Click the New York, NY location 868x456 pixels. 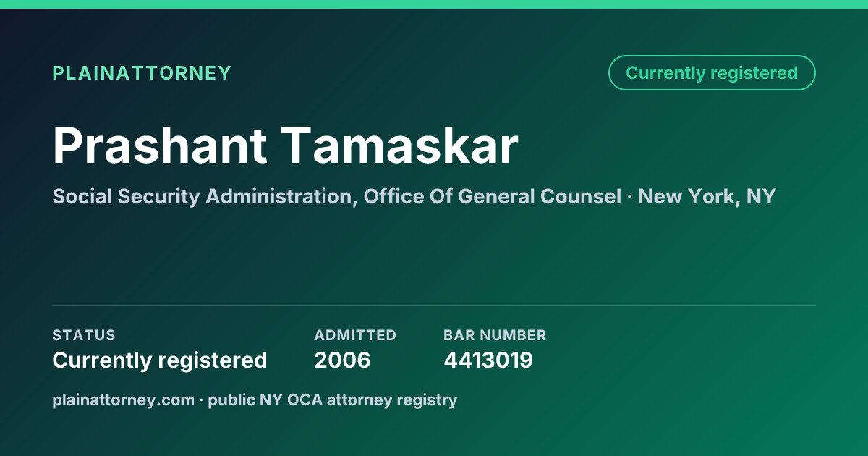(707, 196)
